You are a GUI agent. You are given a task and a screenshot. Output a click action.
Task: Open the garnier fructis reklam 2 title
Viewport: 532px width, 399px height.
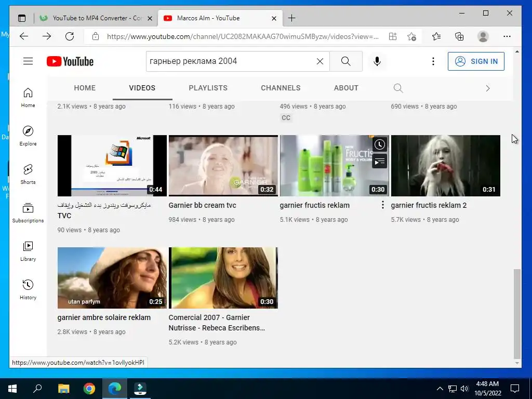click(429, 205)
